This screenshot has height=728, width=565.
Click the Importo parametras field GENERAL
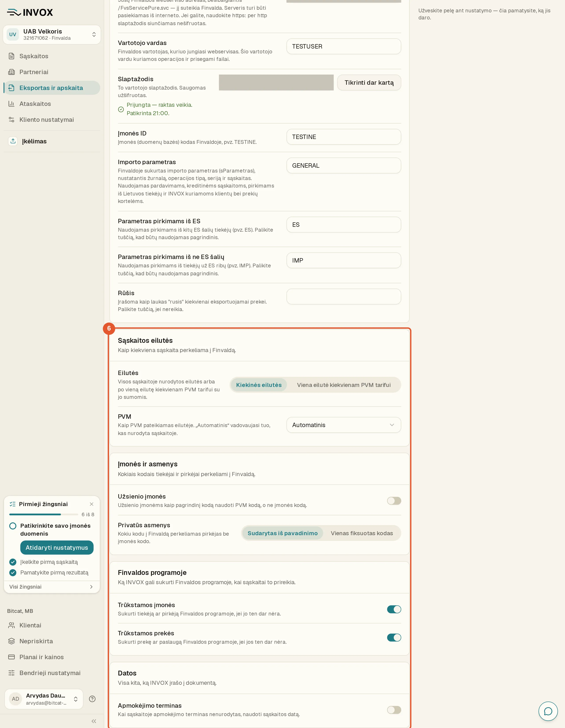click(x=344, y=166)
